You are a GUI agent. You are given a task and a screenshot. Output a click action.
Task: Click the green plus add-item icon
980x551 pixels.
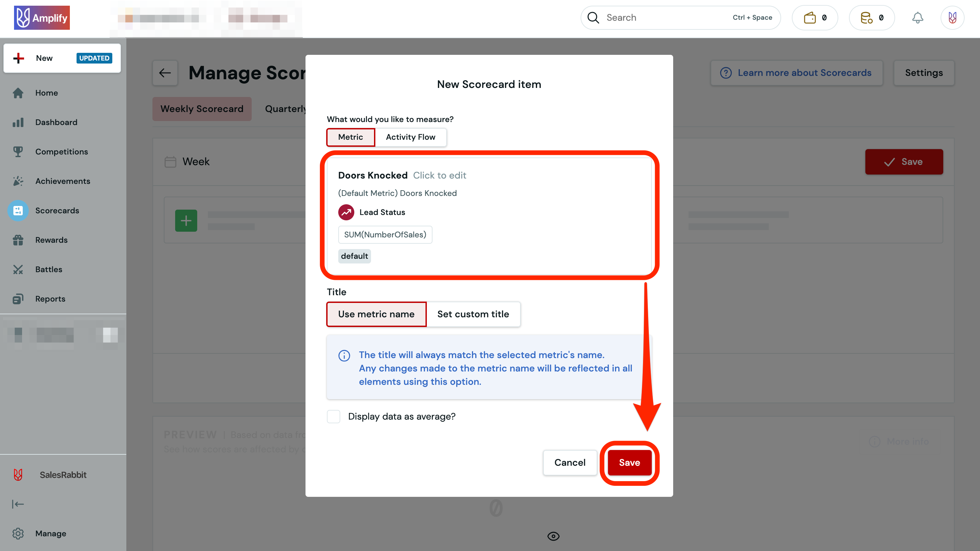[186, 221]
